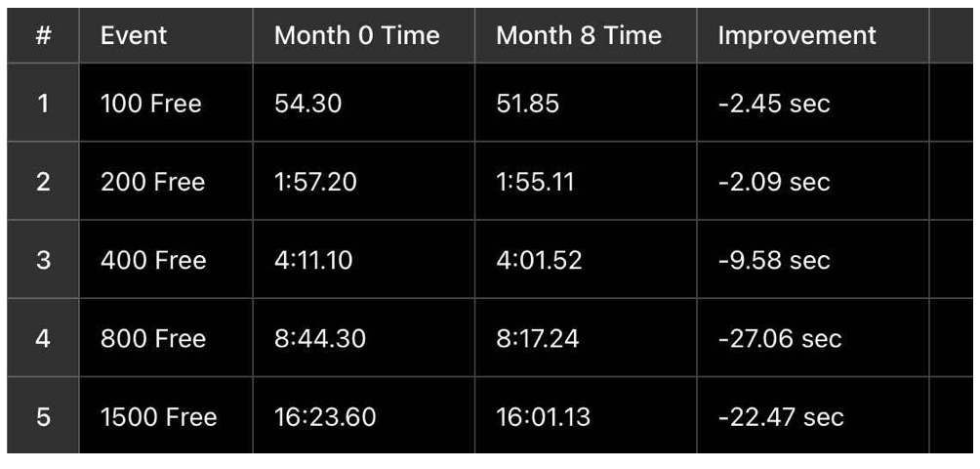Select the Event column header
Screen dimensions: 980x469
point(166,35)
